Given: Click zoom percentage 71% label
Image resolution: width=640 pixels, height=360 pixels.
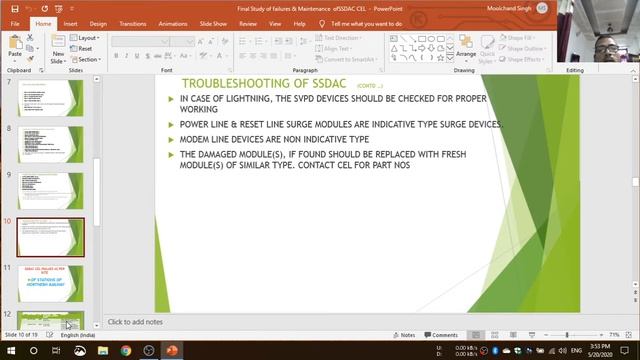Looking at the screenshot, I should pos(614,335).
